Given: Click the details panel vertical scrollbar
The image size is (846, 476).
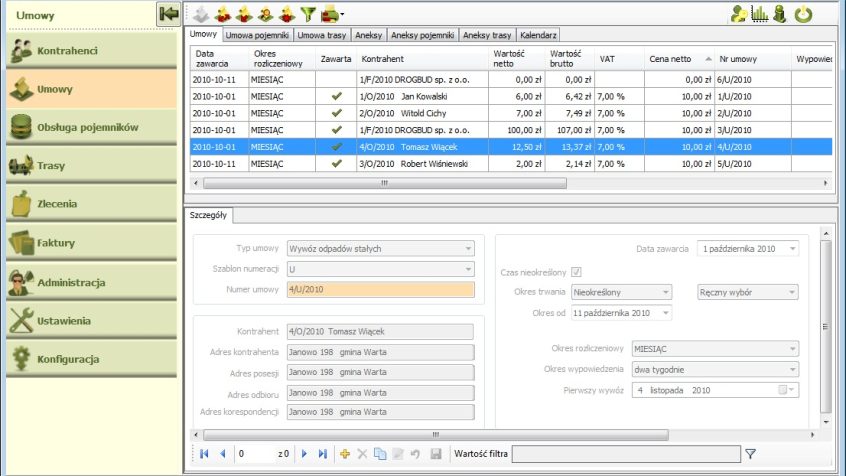Looking at the screenshot, I should click(x=825, y=326).
